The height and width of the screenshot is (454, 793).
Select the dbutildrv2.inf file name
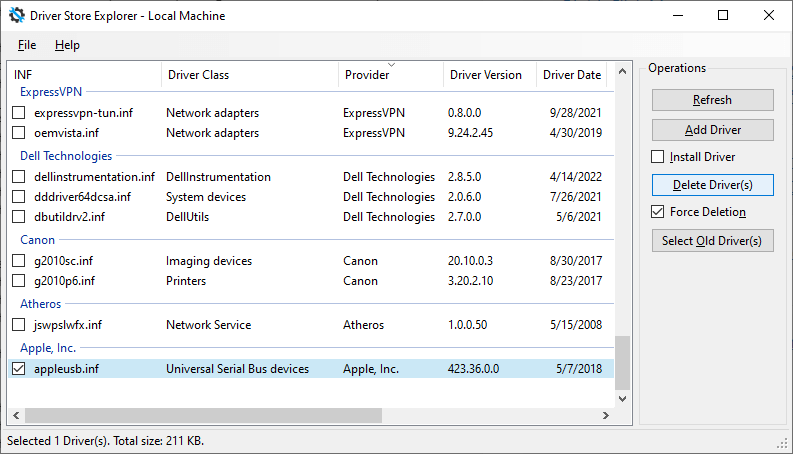coord(69,216)
